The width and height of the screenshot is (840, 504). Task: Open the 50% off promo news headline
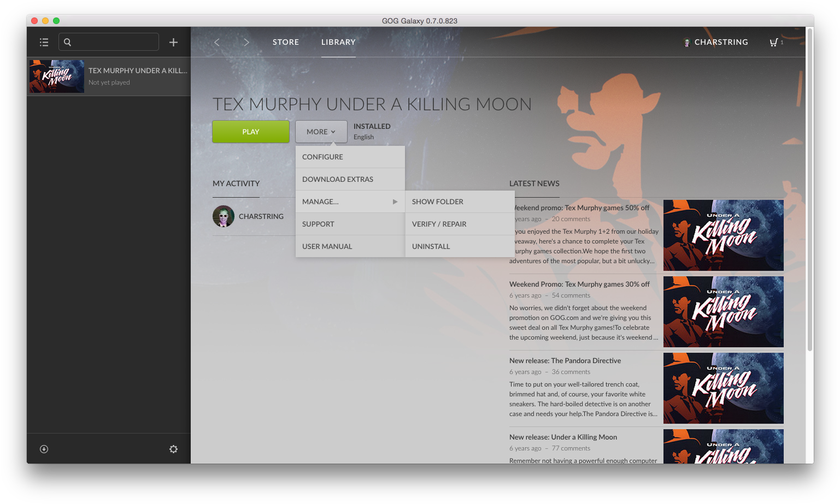582,207
